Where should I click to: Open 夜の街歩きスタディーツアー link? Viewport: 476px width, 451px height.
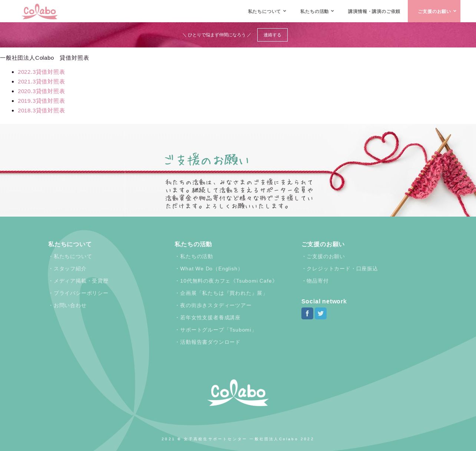pyautogui.click(x=213, y=305)
